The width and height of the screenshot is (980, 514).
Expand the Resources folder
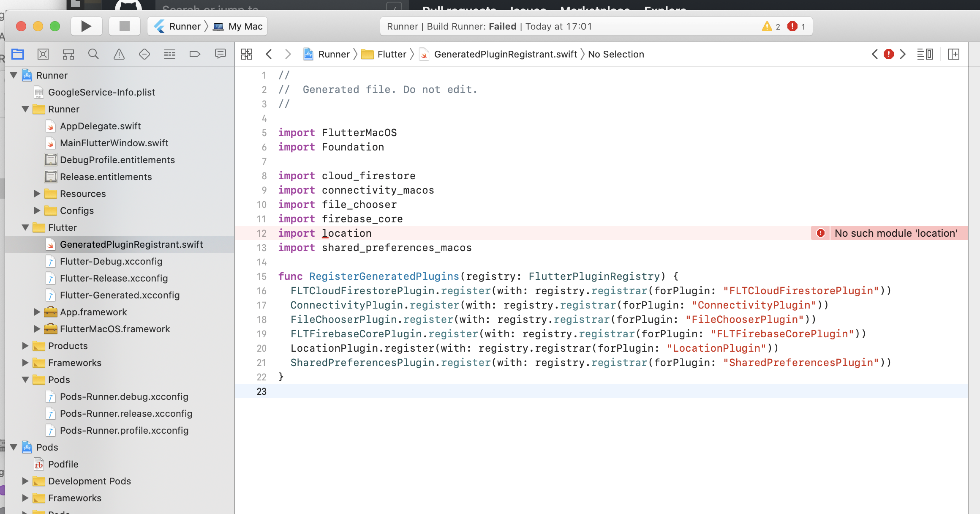pos(37,194)
